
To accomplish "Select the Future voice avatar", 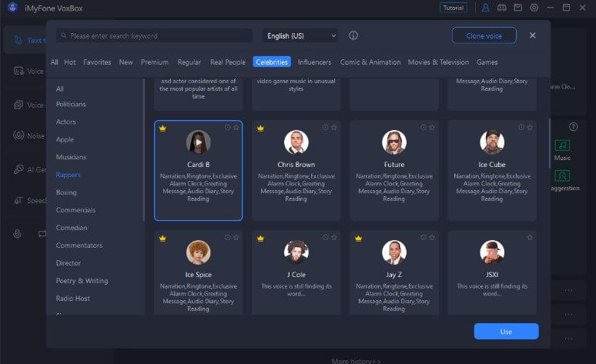I will point(394,142).
